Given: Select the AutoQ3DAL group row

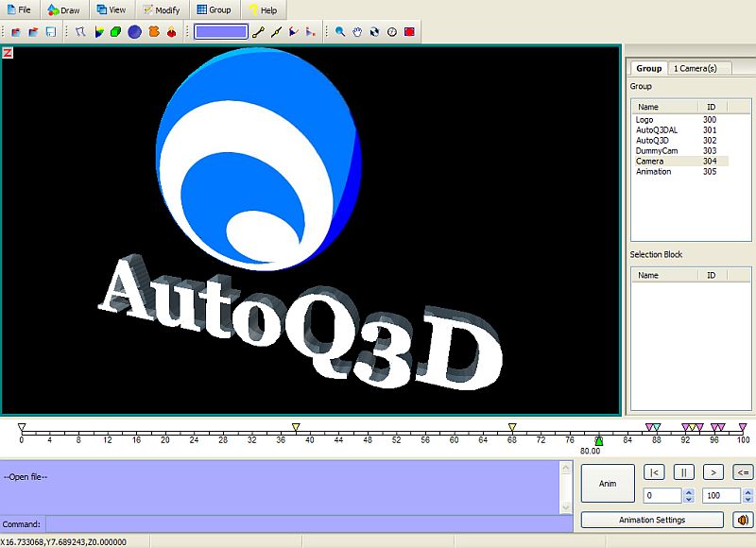Looking at the screenshot, I should pos(679,130).
